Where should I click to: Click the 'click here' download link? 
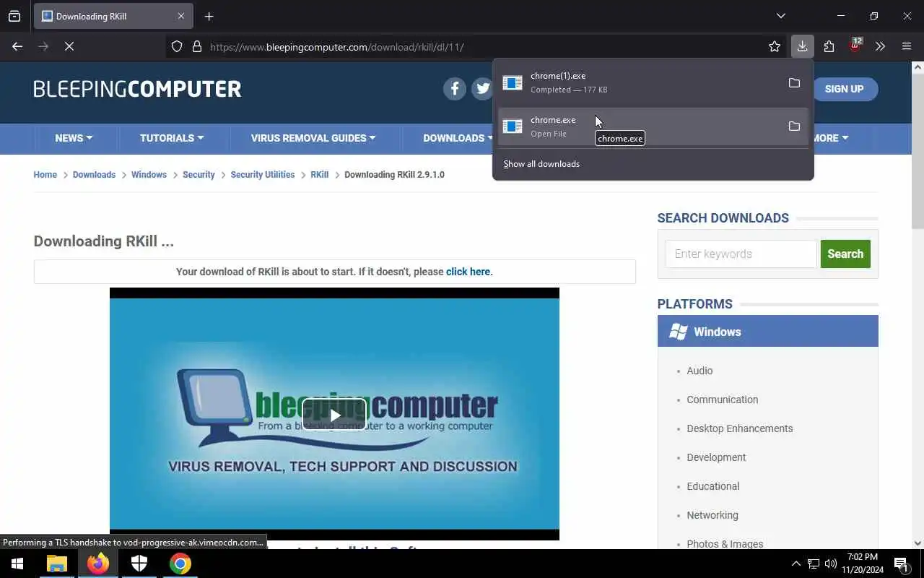pos(468,272)
